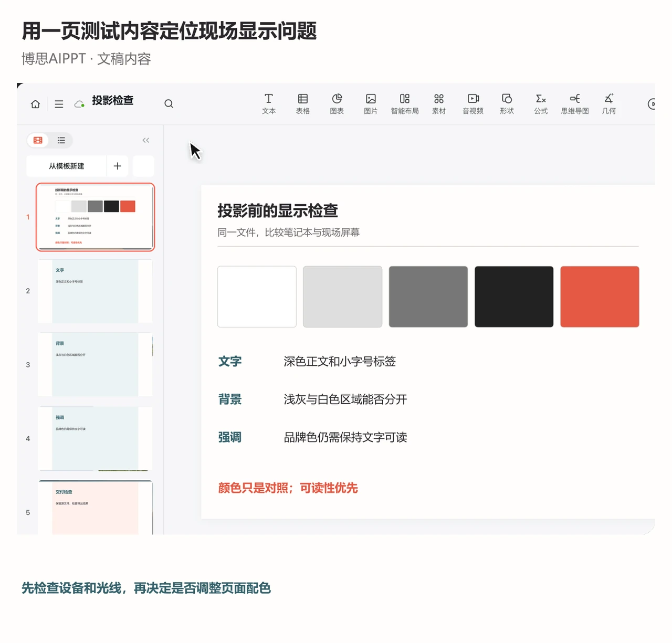
Task: Select the white color block on the slide
Action: 257,297
